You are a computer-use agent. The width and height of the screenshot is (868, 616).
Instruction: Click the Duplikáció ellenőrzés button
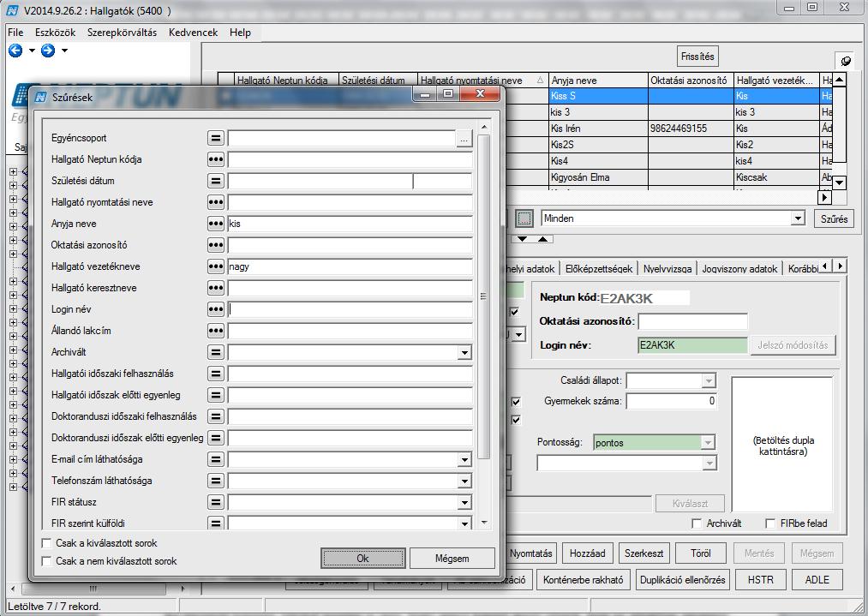coord(683,580)
